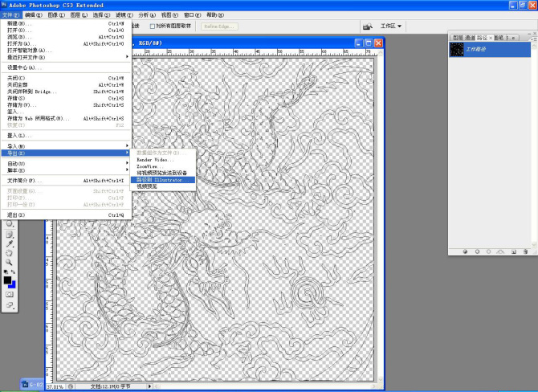Click load path as selection icon
Image resolution: width=538 pixels, height=392 pixels.
click(x=490, y=251)
